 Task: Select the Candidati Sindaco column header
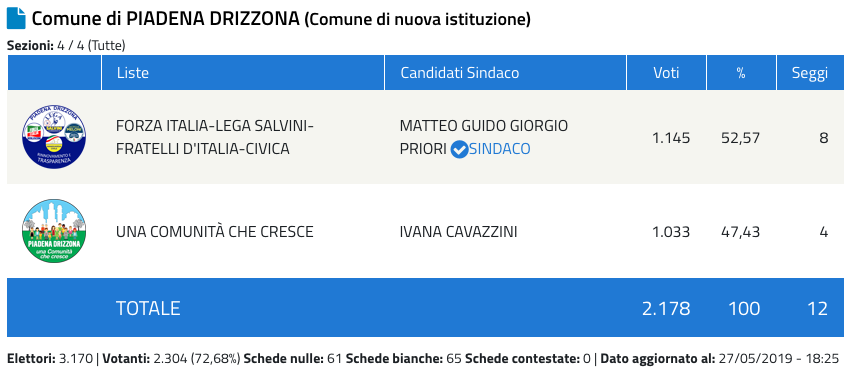click(460, 73)
